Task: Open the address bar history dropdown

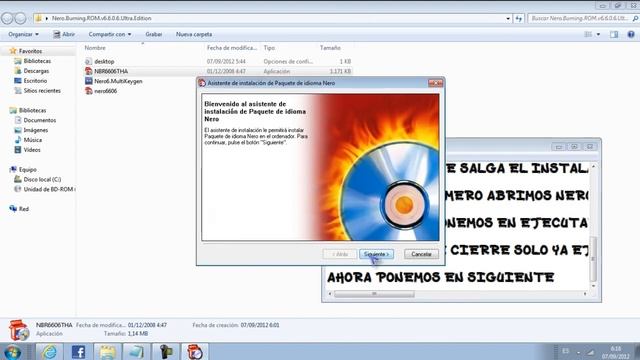Action: [x=508, y=18]
